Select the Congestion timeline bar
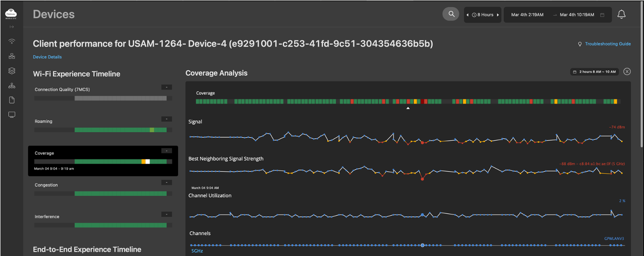Image resolution: width=644 pixels, height=256 pixels. pos(103,194)
